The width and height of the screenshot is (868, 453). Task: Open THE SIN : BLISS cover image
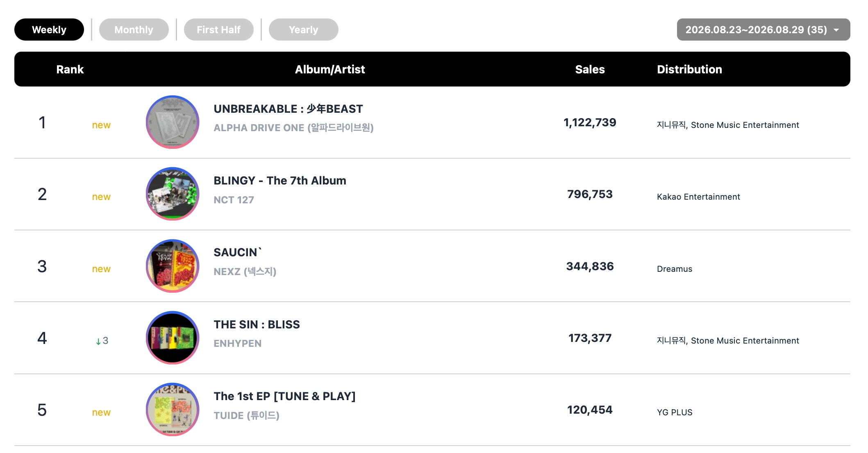pyautogui.click(x=173, y=338)
